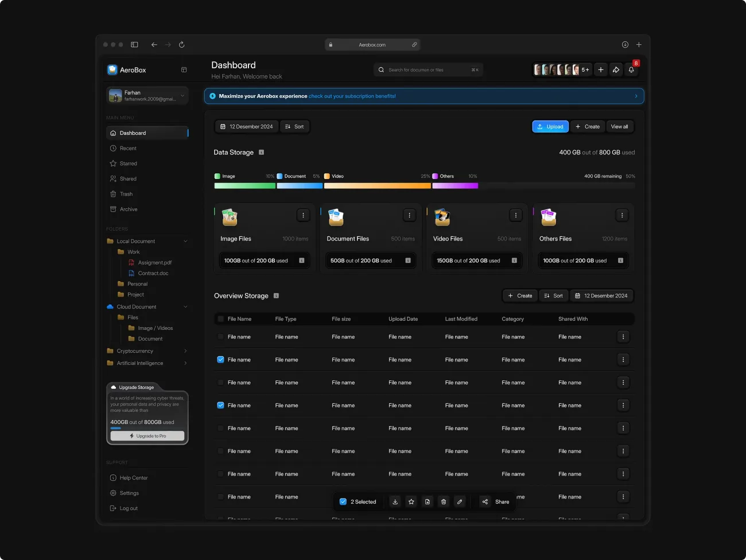
Task: Check the first file row checkbox
Action: pos(220,337)
